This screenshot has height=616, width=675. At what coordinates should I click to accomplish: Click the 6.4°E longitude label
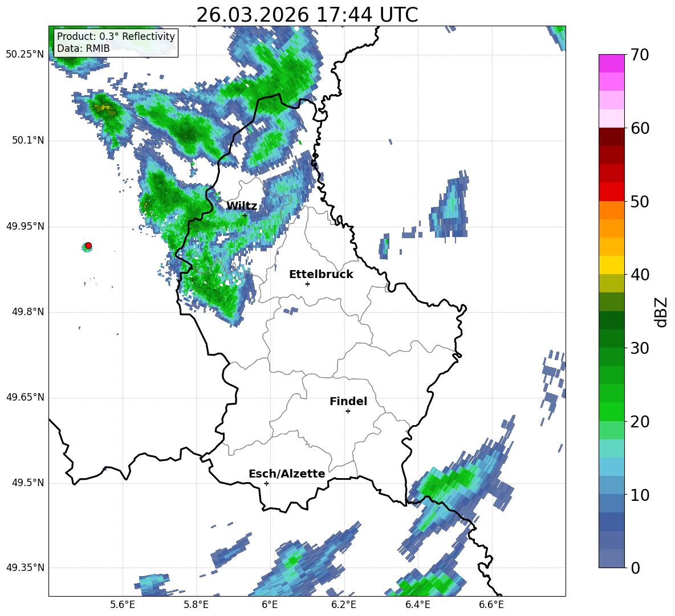(418, 605)
